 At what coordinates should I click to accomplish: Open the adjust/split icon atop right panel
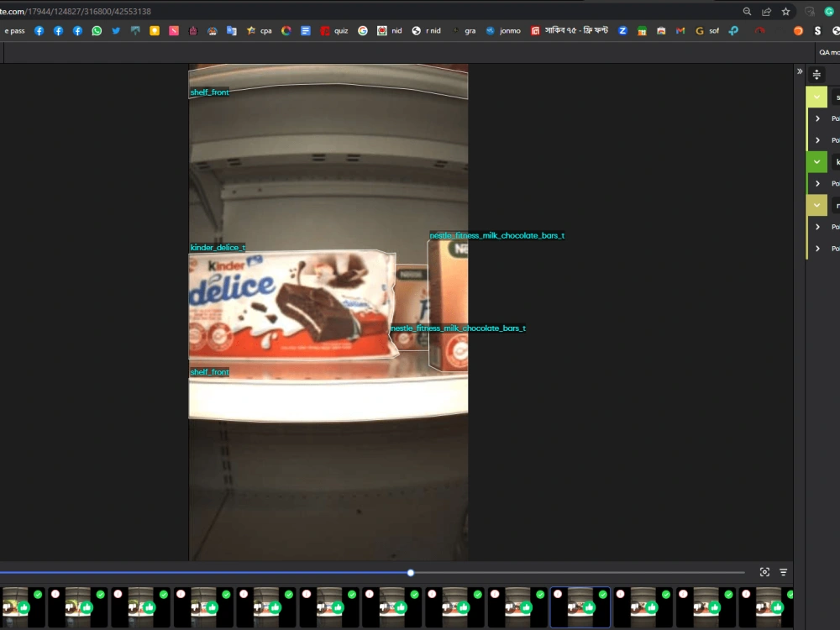click(x=816, y=75)
